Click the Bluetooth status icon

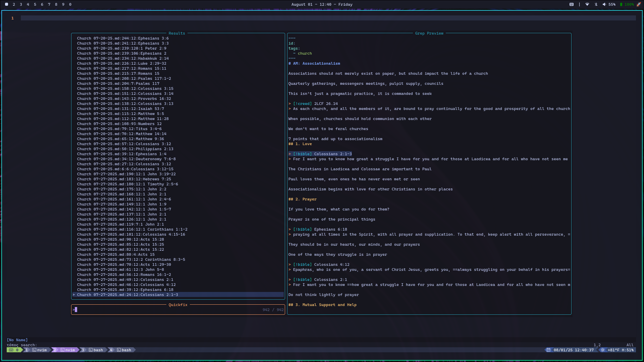click(x=596, y=4)
